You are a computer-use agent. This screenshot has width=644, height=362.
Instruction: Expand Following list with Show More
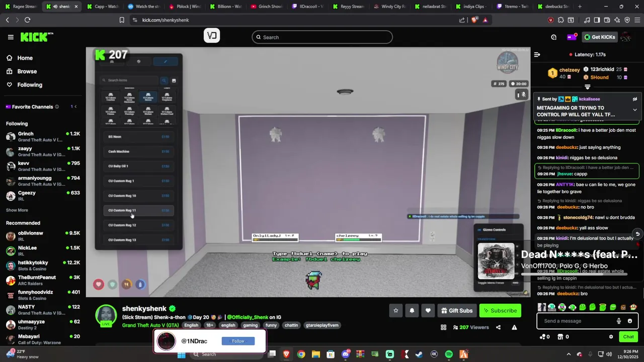(x=17, y=210)
